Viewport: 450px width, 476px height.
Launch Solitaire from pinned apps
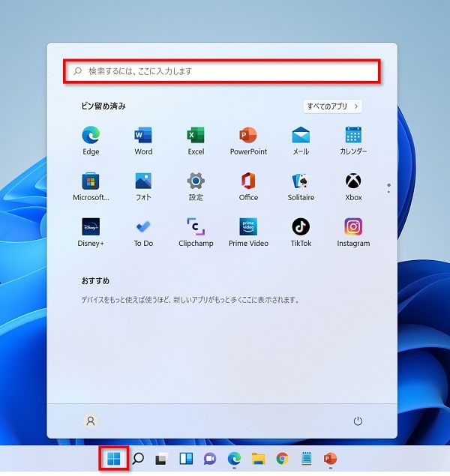point(301,186)
